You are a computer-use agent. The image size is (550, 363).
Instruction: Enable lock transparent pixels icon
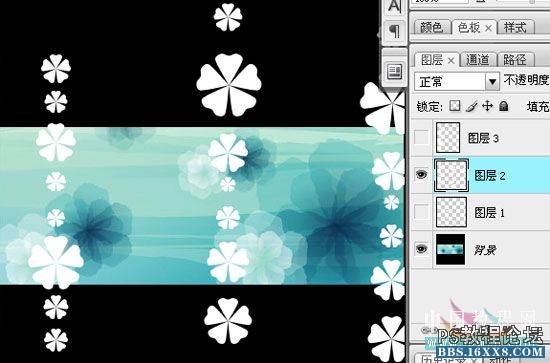pyautogui.click(x=455, y=106)
